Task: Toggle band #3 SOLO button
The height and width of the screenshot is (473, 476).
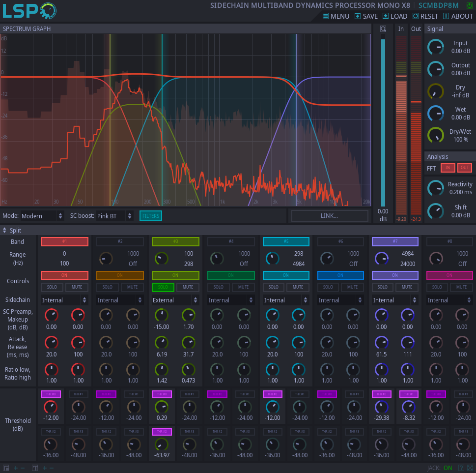Action: pos(163,287)
